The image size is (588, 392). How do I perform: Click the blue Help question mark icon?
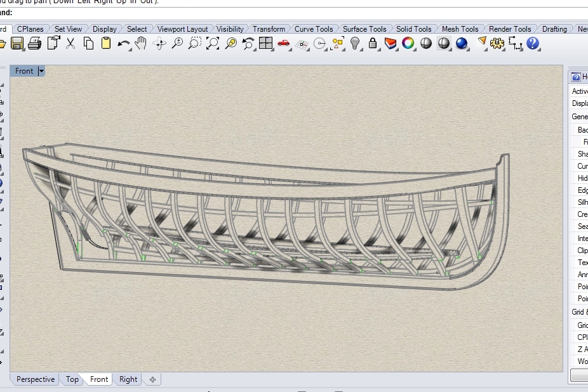pos(533,43)
